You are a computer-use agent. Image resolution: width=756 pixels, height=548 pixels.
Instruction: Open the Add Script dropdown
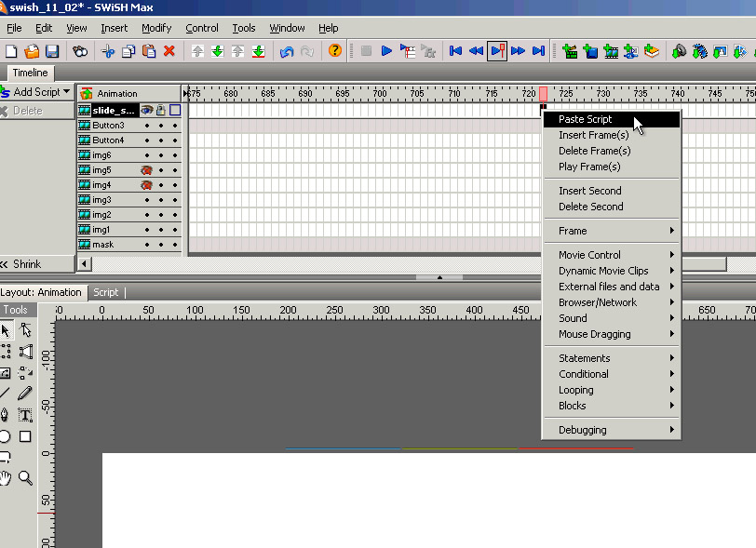coord(37,92)
